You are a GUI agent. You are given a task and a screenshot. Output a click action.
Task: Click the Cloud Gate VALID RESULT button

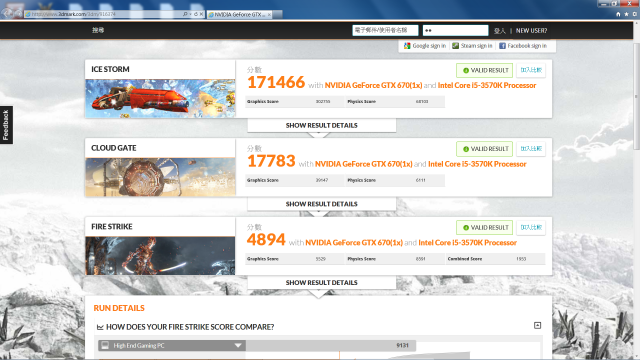pyautogui.click(x=484, y=149)
